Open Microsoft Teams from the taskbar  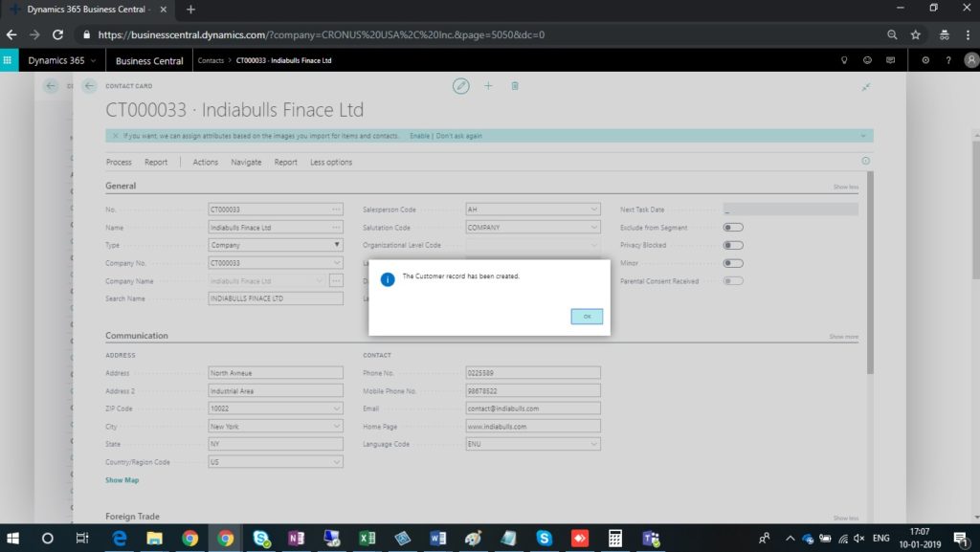pos(651,538)
